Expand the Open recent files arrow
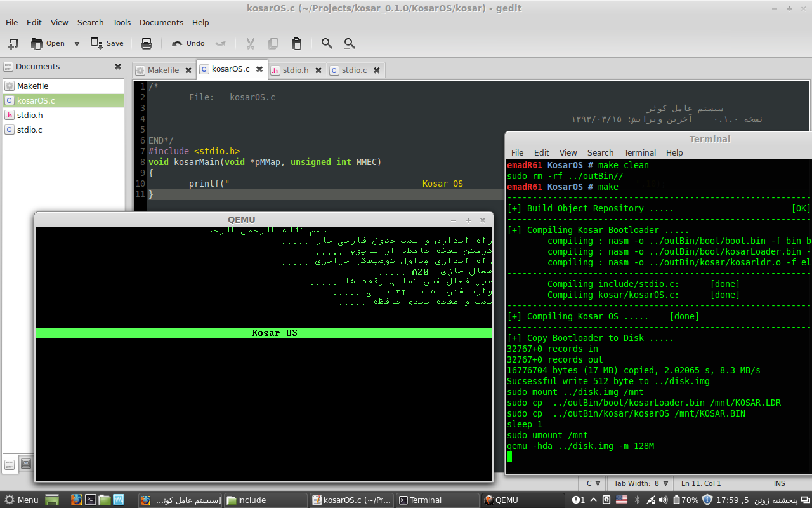The height and width of the screenshot is (508, 812). pos(77,44)
